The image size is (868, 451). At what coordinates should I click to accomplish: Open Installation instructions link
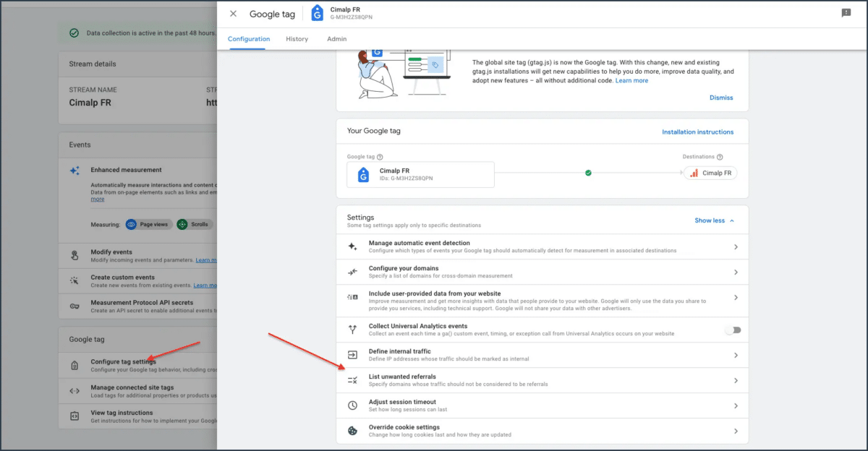coord(697,132)
